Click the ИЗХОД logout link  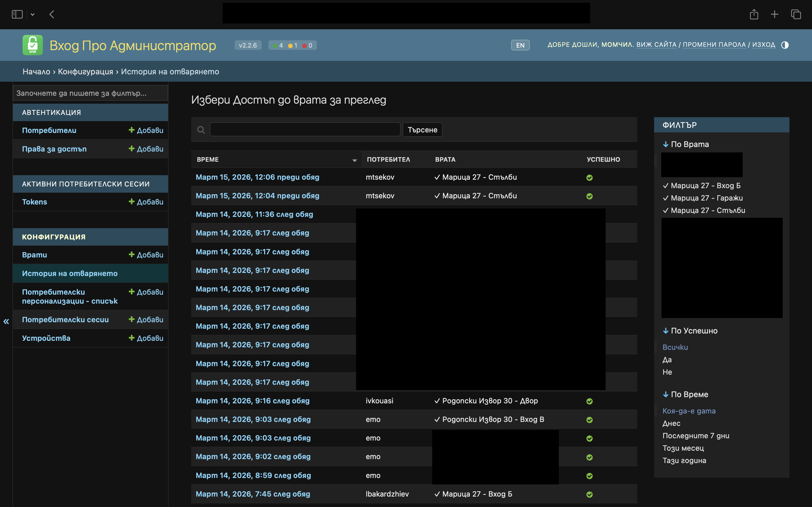click(x=764, y=44)
